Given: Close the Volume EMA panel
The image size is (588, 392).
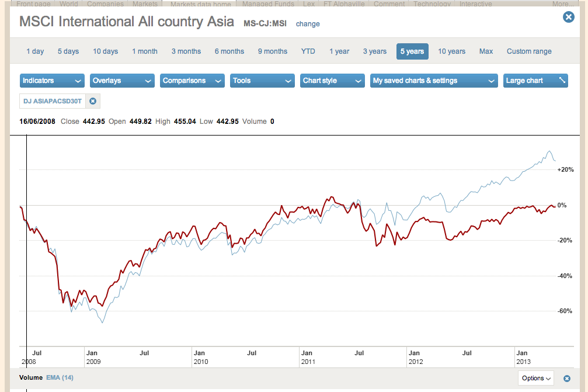Looking at the screenshot, I should coord(566,379).
